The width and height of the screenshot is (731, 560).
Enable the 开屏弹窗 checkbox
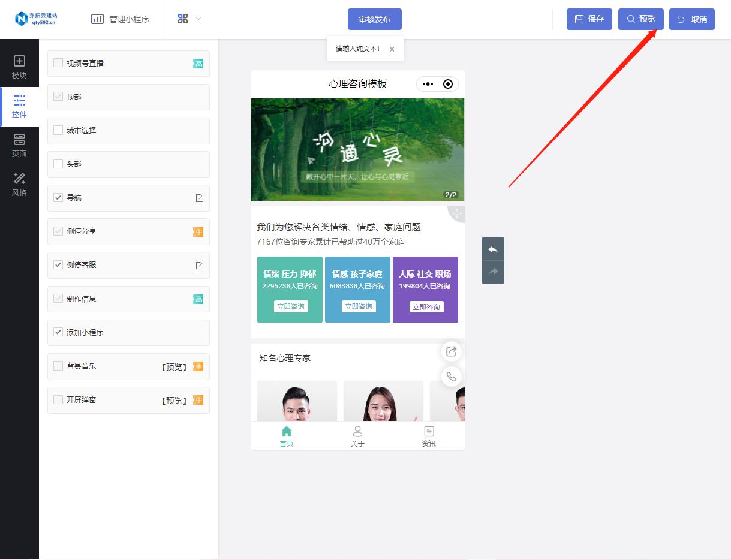58,399
